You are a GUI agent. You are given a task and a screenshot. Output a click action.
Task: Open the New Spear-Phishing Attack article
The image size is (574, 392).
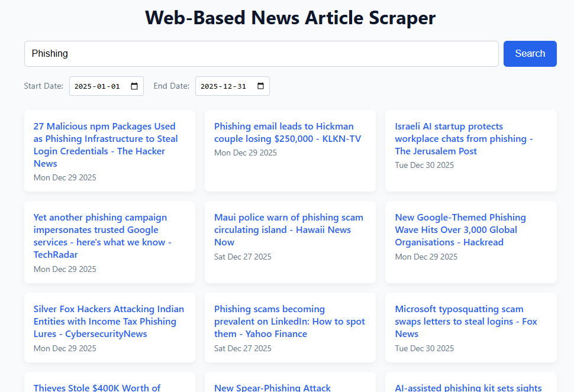click(x=272, y=387)
